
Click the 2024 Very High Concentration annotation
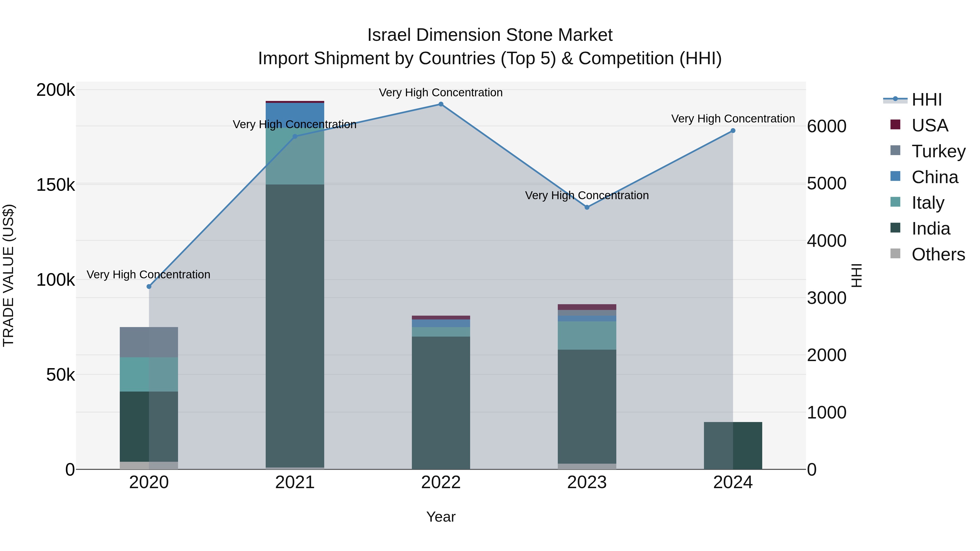click(x=733, y=119)
